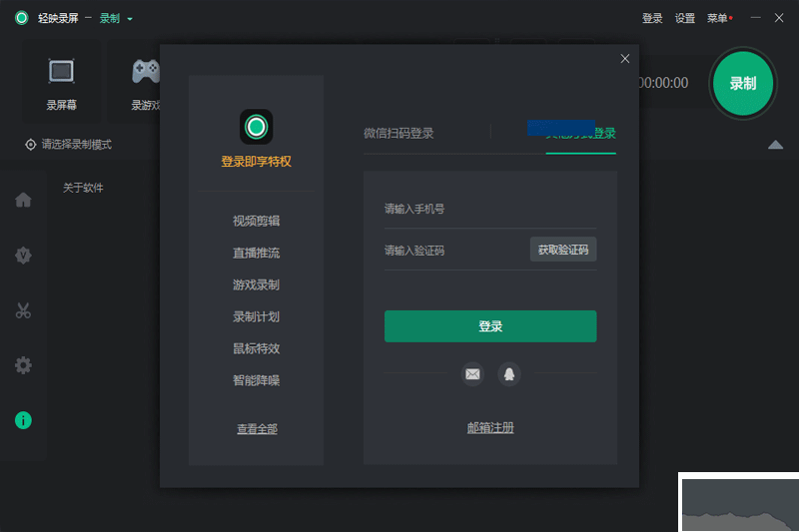Click the 游戏录制 feature text
The width and height of the screenshot is (799, 532).
257,285
